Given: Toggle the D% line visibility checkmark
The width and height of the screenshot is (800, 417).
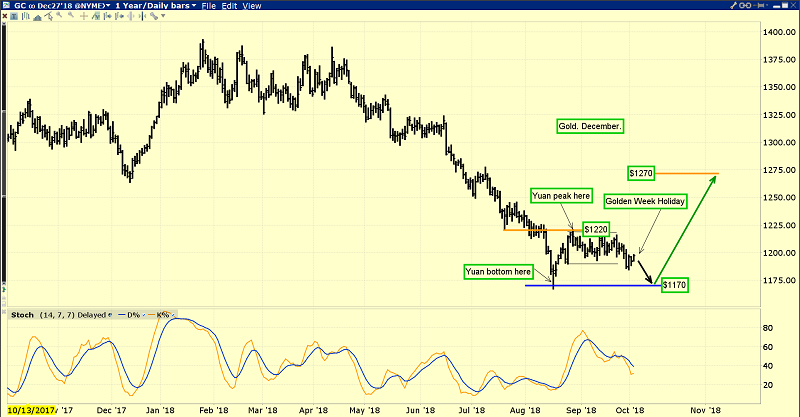Looking at the screenshot, I should 144,315.
